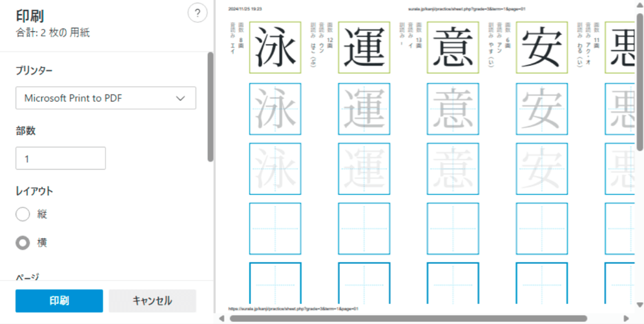Viewport: 644px width, 324px height.
Task: Click the gray 泳 tracing practice box
Action: (275, 109)
